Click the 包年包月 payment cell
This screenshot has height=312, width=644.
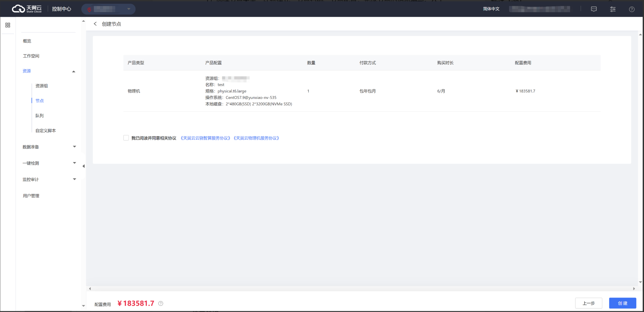[367, 91]
